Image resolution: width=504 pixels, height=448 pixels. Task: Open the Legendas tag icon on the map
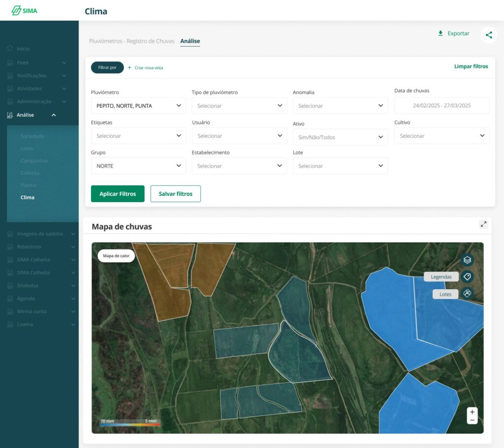pos(467,277)
